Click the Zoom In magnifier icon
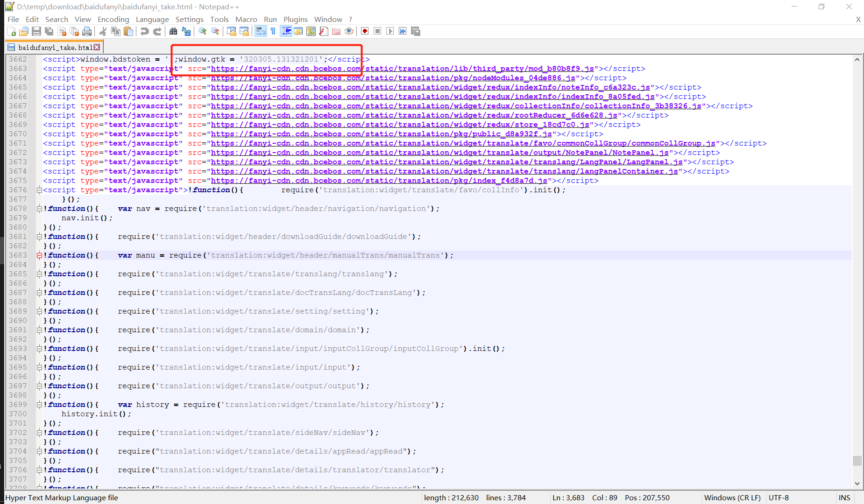Image resolution: width=864 pixels, height=504 pixels. (202, 31)
